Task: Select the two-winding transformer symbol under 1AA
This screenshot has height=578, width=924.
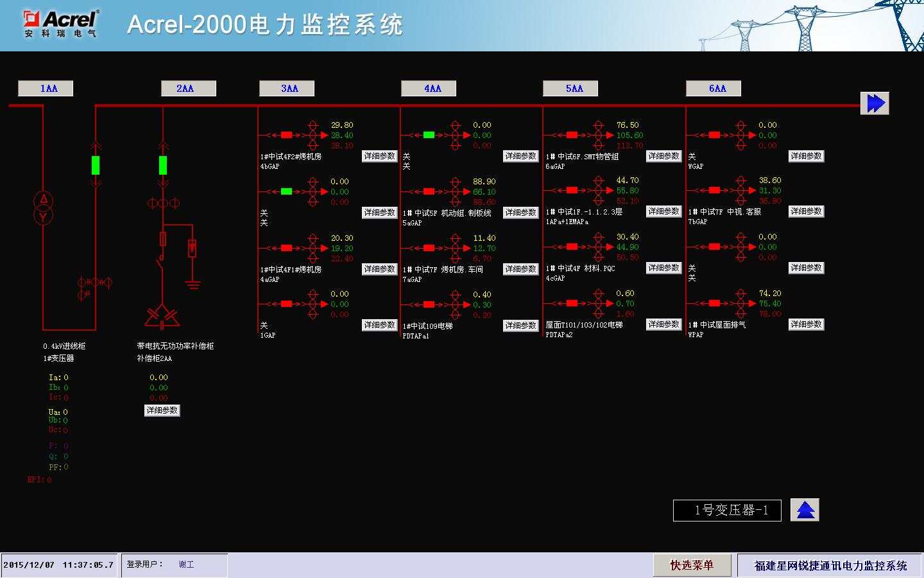Action: tap(44, 208)
